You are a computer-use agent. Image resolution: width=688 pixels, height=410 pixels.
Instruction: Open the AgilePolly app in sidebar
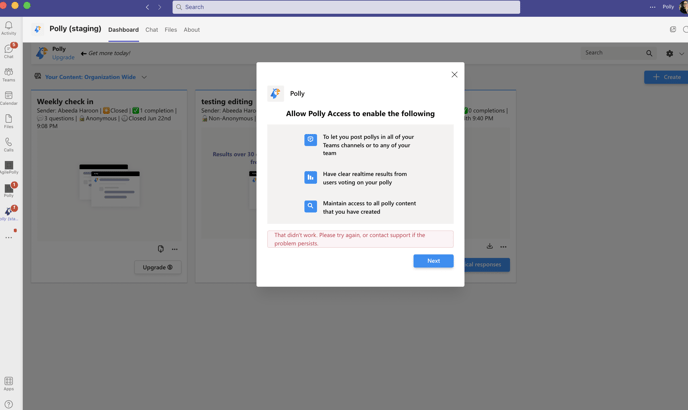[x=9, y=167]
